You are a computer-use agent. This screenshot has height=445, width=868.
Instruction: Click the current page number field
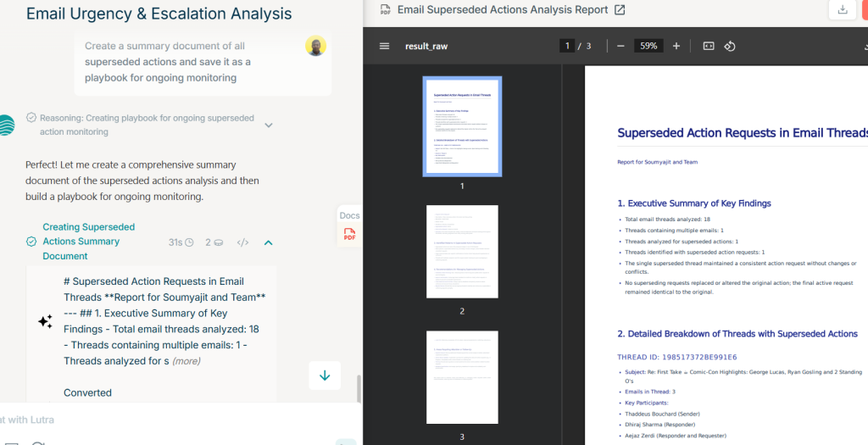(566, 46)
